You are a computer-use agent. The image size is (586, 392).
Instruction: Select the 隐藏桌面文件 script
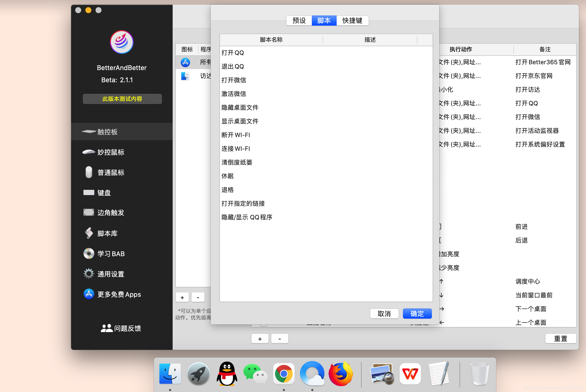pos(326,108)
